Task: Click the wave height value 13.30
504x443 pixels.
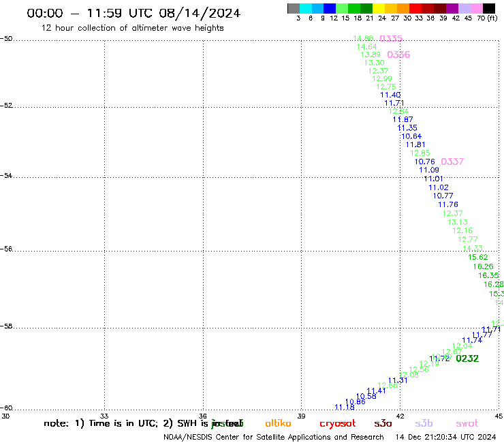Action: coord(374,63)
